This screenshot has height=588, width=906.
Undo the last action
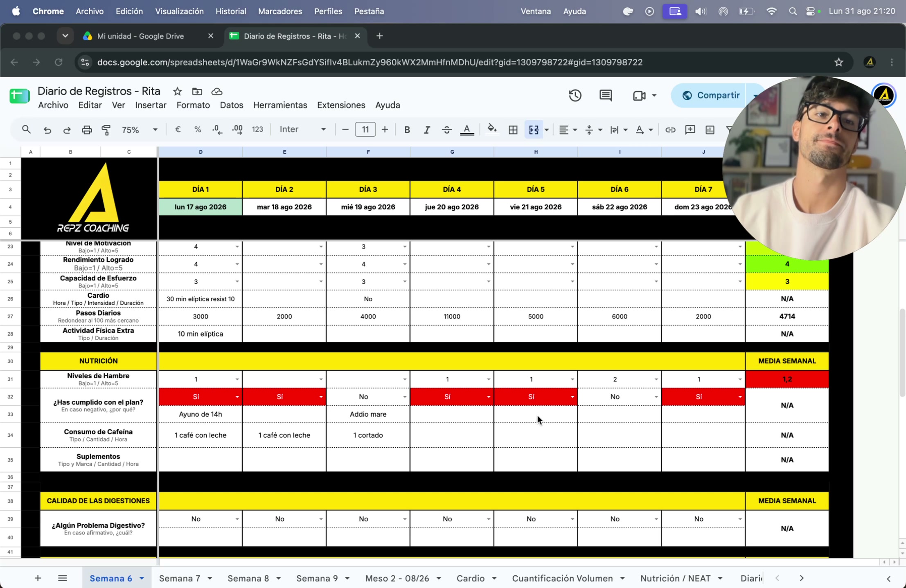47,130
